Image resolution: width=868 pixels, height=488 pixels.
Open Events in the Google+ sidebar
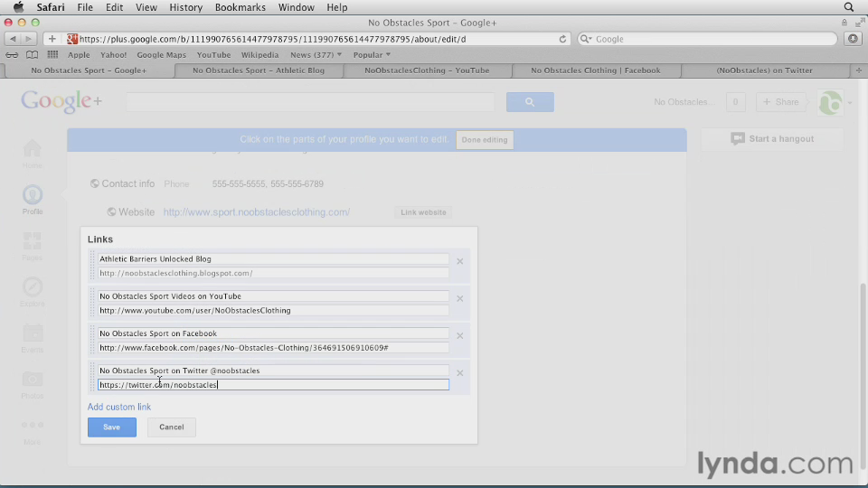[x=33, y=339]
